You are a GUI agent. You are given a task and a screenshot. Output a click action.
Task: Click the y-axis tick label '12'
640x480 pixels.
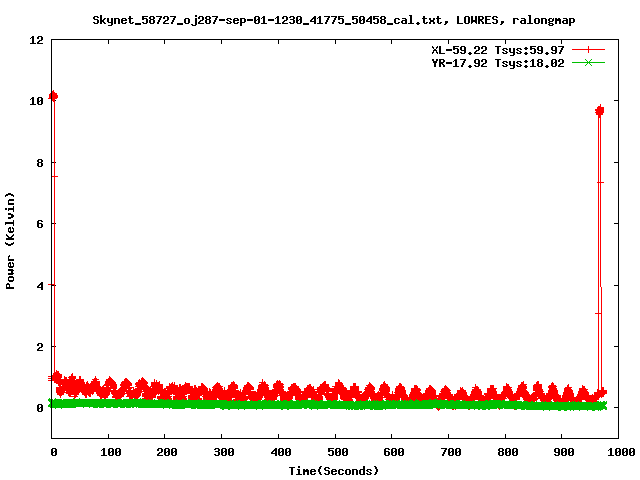click(36, 40)
